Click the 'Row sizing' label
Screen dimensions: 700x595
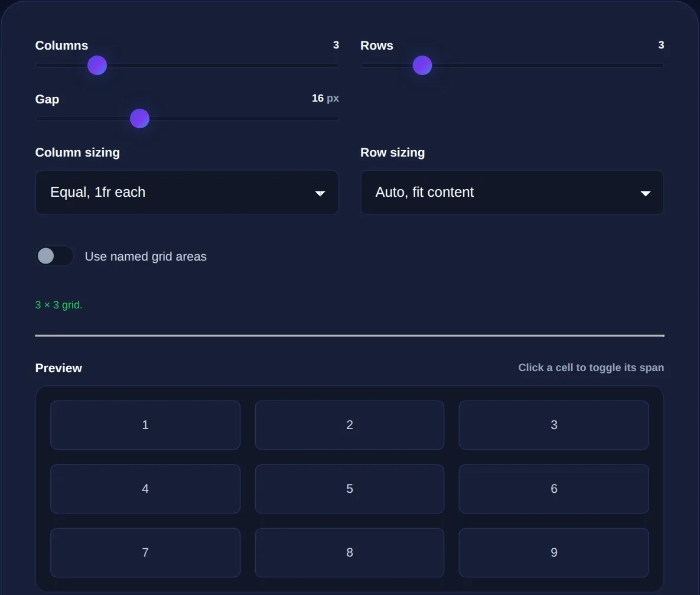(x=392, y=152)
